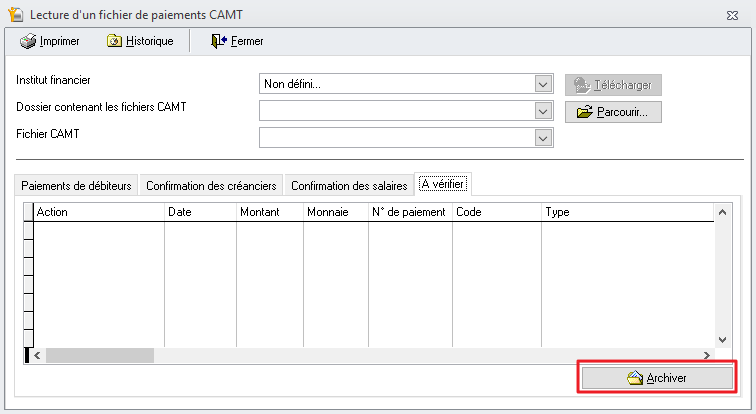Click the Archiver button
Image resolution: width=756 pixels, height=414 pixels.
(657, 378)
